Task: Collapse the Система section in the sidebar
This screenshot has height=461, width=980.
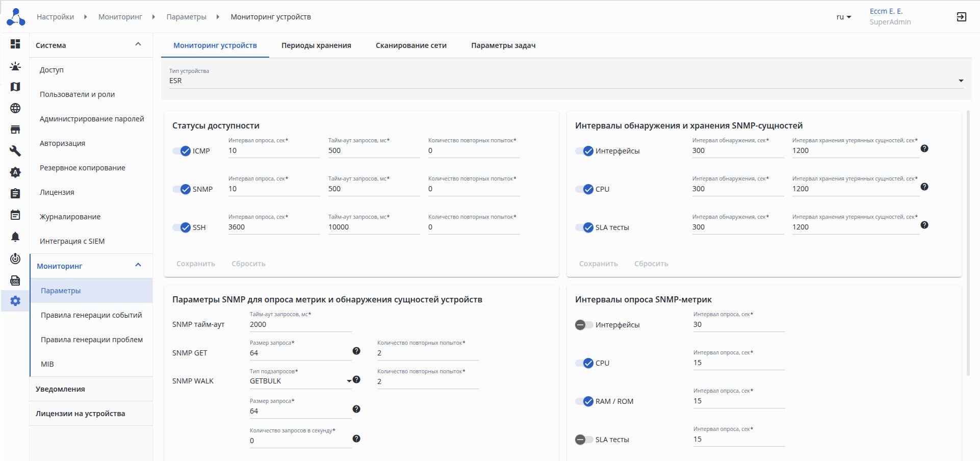Action: (x=138, y=45)
